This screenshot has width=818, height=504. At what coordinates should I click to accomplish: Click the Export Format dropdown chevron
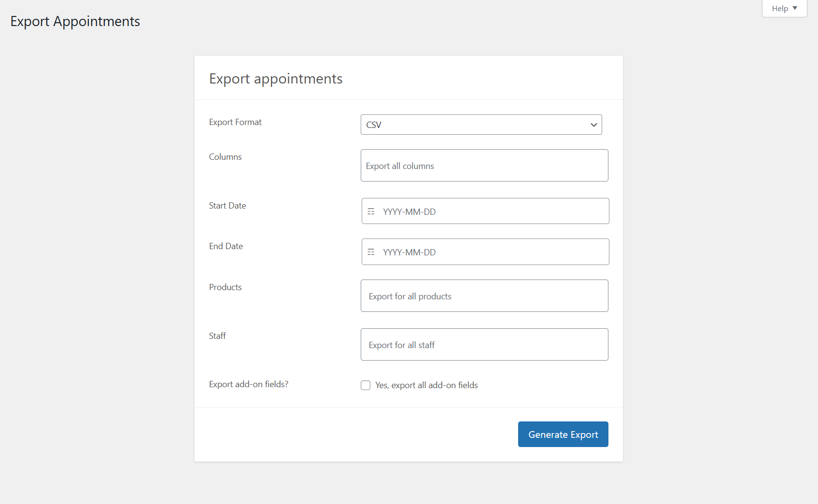(x=593, y=125)
